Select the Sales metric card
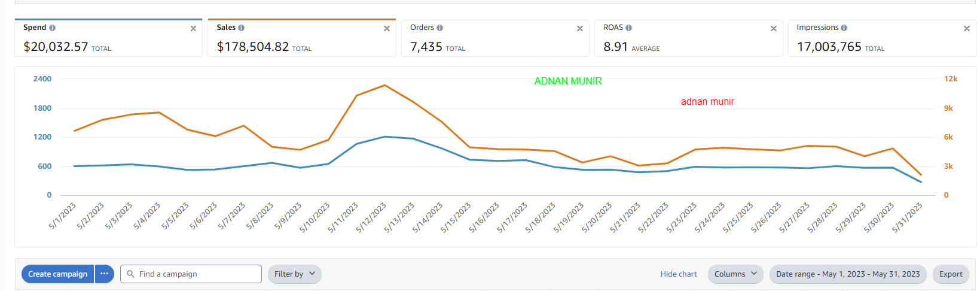 (301, 43)
